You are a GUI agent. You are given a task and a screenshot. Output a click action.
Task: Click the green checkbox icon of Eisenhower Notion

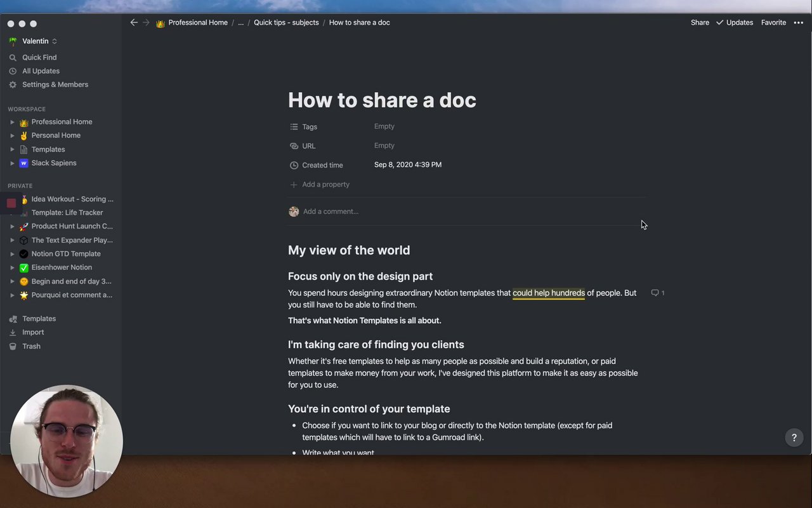tap(23, 268)
